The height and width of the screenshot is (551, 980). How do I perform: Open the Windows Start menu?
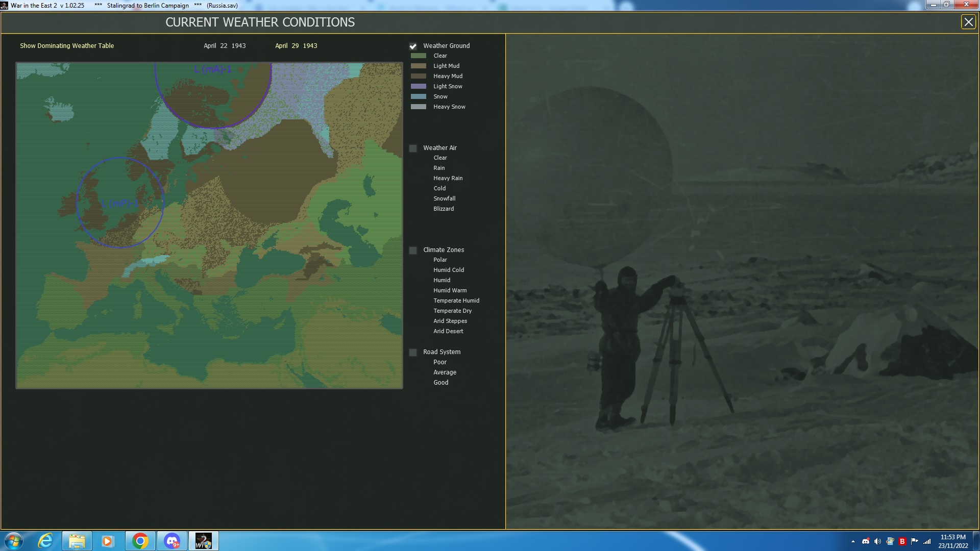14,541
